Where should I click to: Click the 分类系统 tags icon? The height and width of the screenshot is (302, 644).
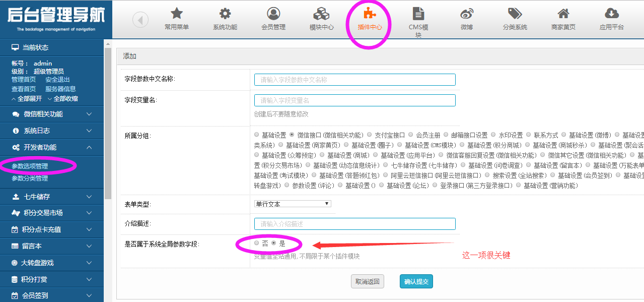pyautogui.click(x=515, y=14)
